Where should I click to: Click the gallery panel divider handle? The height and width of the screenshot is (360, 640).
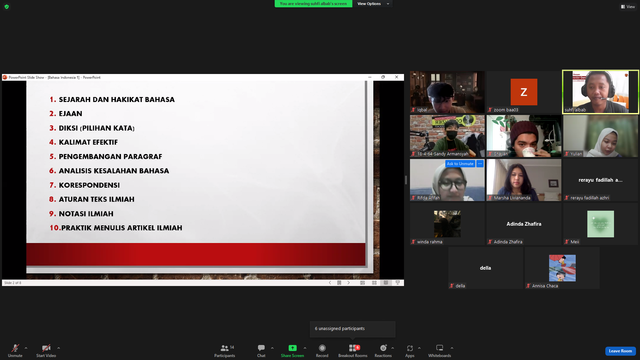tap(406, 180)
